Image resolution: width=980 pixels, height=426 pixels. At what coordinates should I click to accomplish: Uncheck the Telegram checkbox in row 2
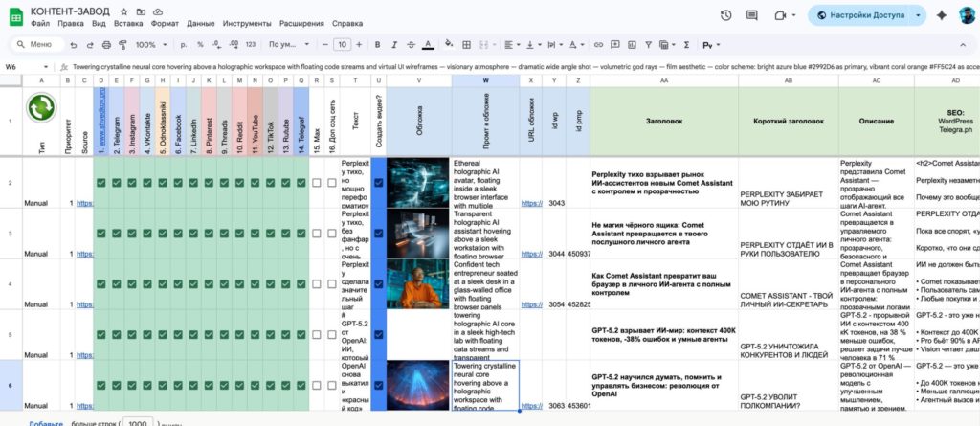click(116, 183)
